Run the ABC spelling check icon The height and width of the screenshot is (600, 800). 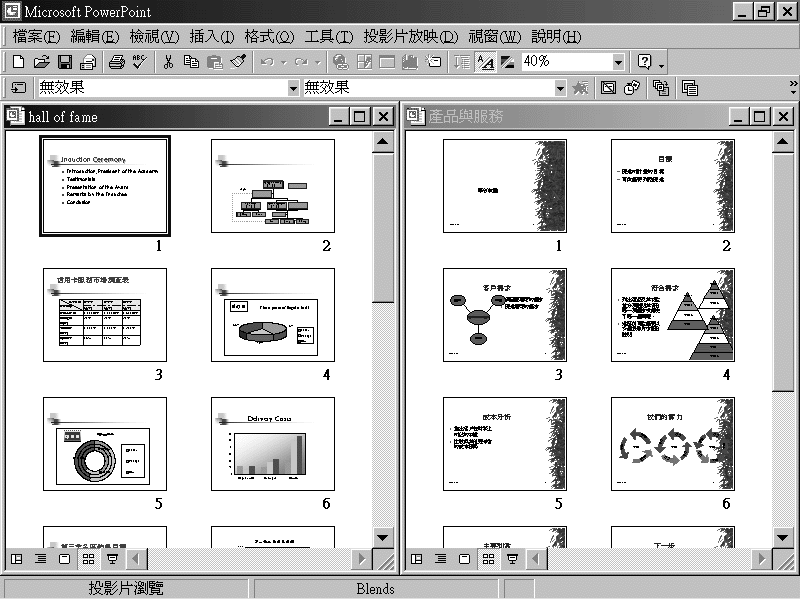[139, 62]
